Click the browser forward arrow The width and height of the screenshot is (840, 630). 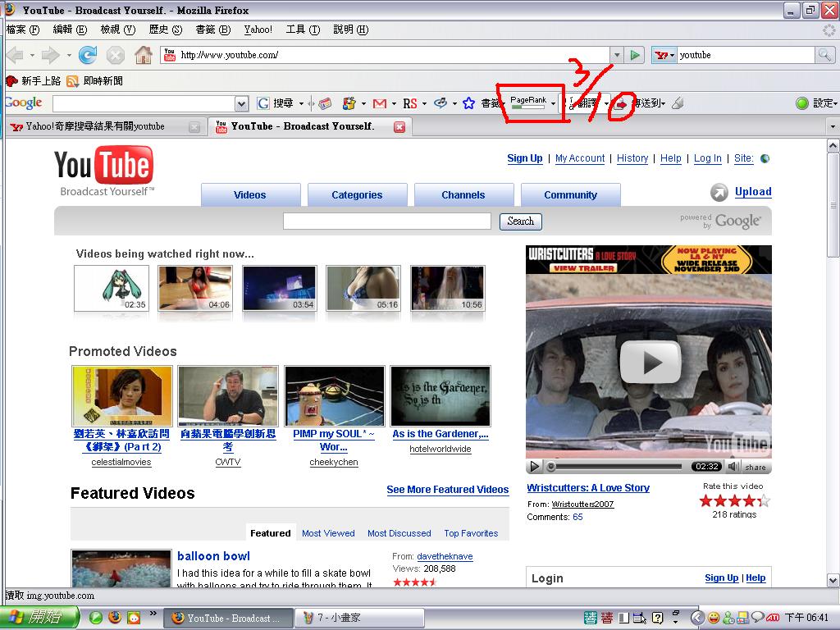tap(50, 55)
